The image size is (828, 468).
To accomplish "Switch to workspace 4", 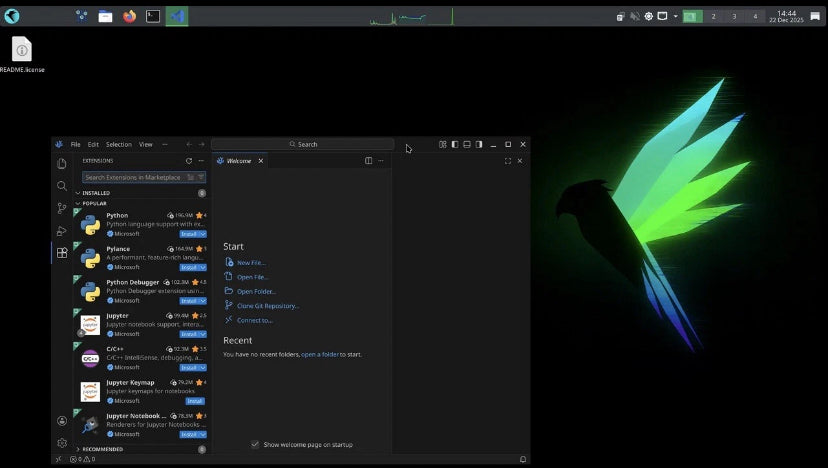I will pos(755,16).
